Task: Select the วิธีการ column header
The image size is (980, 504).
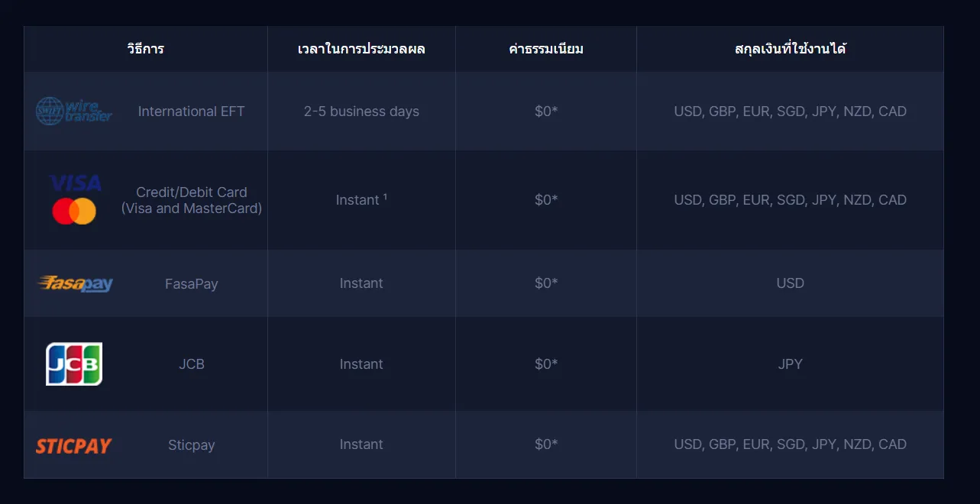Action: 146,49
